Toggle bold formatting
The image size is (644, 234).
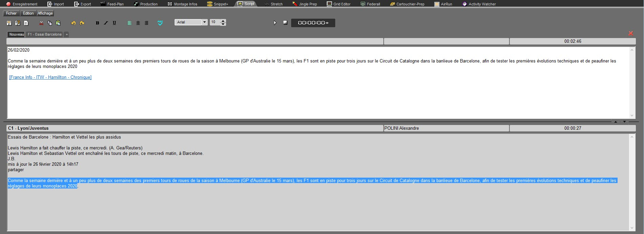coord(97,23)
